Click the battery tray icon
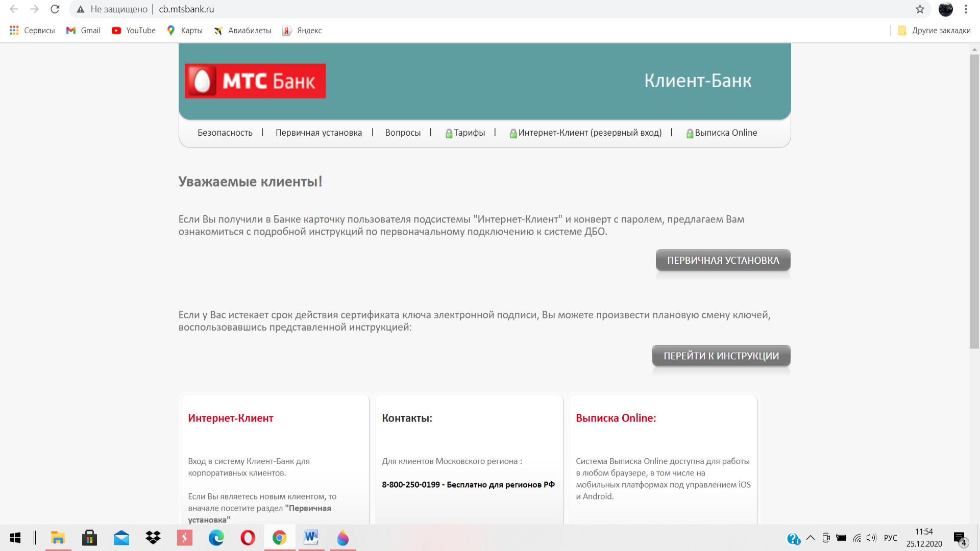 pyautogui.click(x=841, y=538)
